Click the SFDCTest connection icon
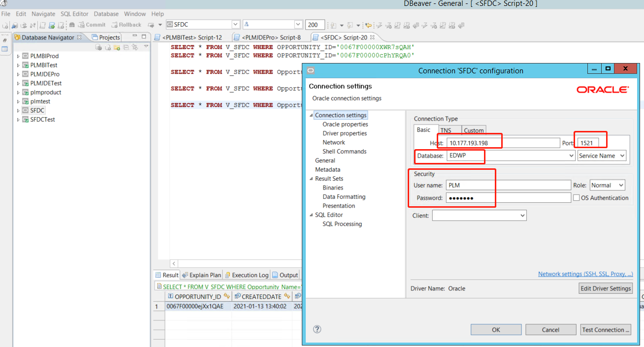The image size is (644, 347). coord(25,120)
